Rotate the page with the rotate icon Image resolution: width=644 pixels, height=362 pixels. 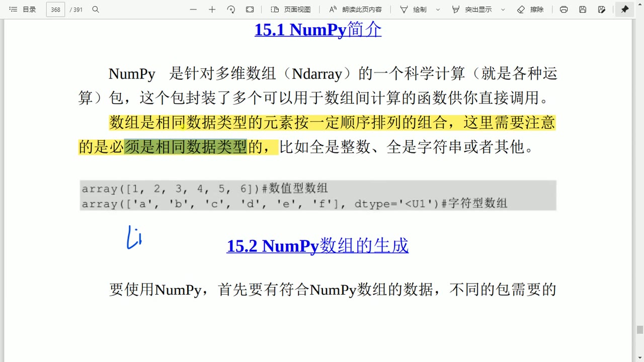coord(231,10)
